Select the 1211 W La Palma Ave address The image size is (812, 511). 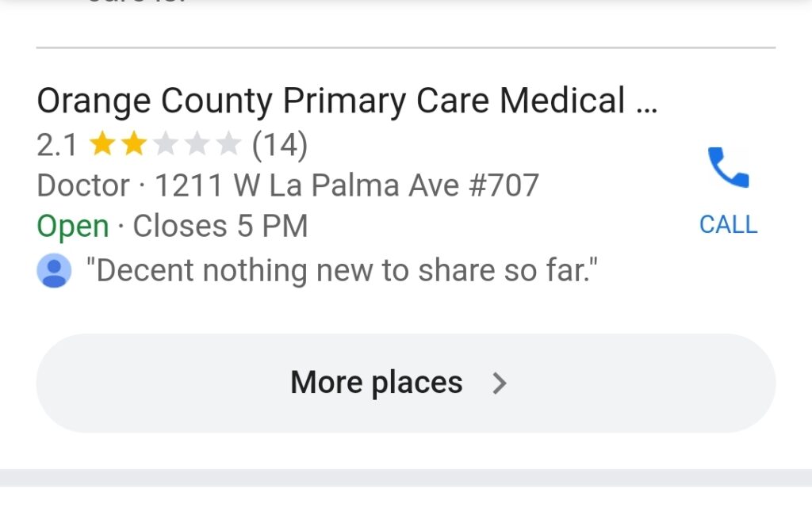[347, 186]
